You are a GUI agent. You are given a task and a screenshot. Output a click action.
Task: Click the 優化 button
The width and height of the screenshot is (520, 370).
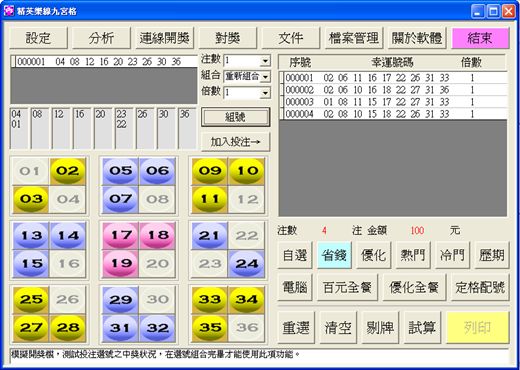[373, 255]
